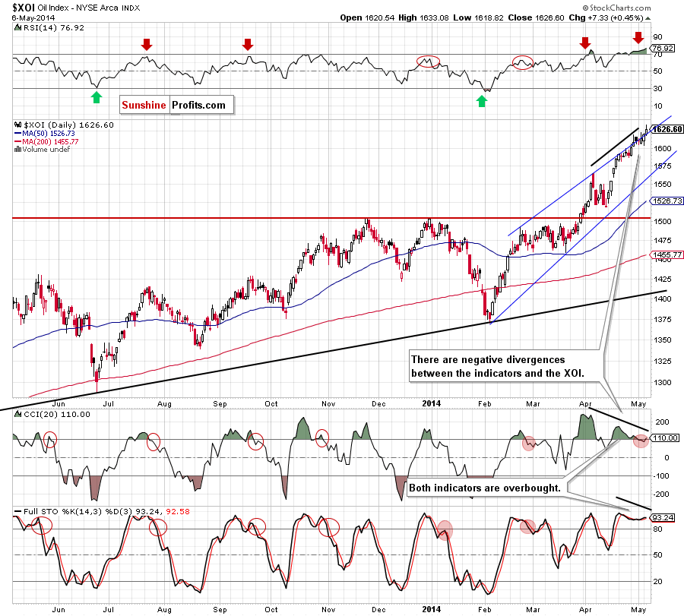Viewport: 684px width, 616px height.
Task: Click the MA(50) 1526.73 legend entry
Action: [x=49, y=134]
